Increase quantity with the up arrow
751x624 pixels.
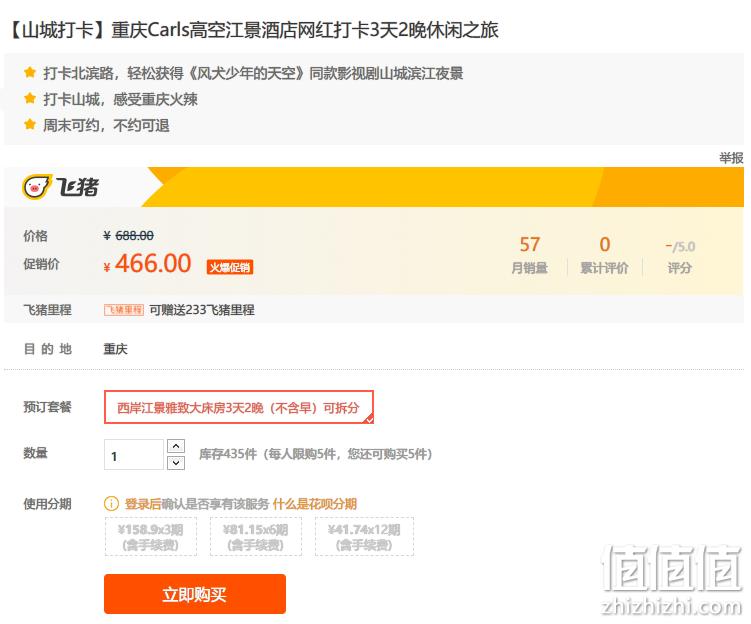click(176, 446)
